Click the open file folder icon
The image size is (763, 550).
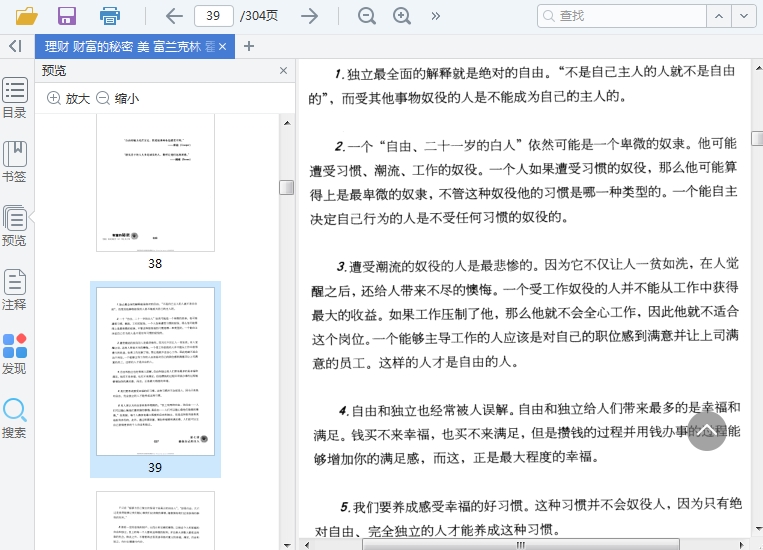click(x=27, y=15)
